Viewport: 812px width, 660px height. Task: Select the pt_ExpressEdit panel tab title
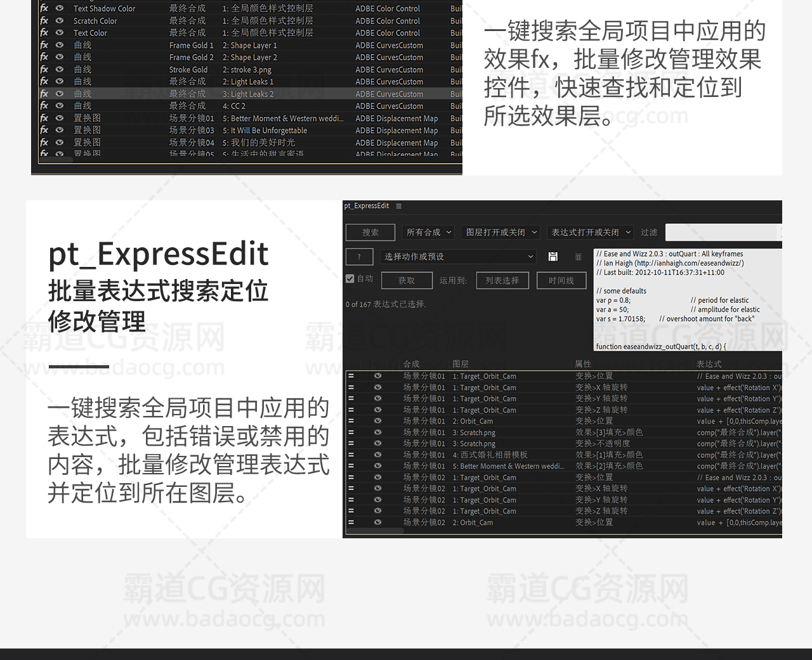(x=367, y=206)
